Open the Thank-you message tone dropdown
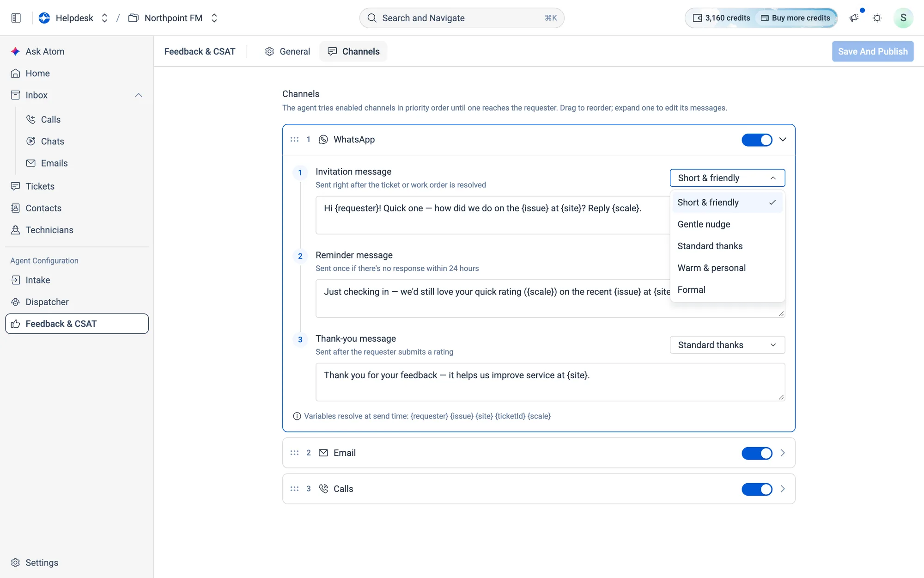This screenshot has height=578, width=924. pos(727,345)
